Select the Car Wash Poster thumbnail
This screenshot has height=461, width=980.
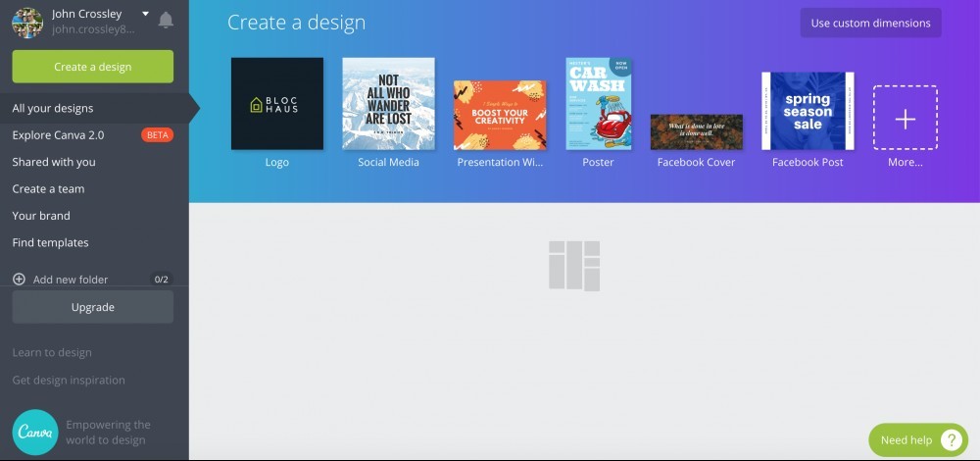pyautogui.click(x=599, y=104)
